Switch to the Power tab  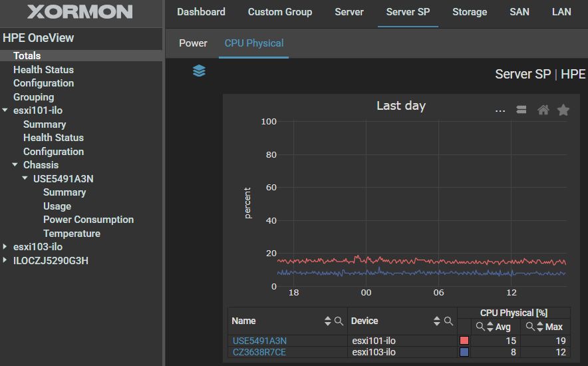[193, 43]
